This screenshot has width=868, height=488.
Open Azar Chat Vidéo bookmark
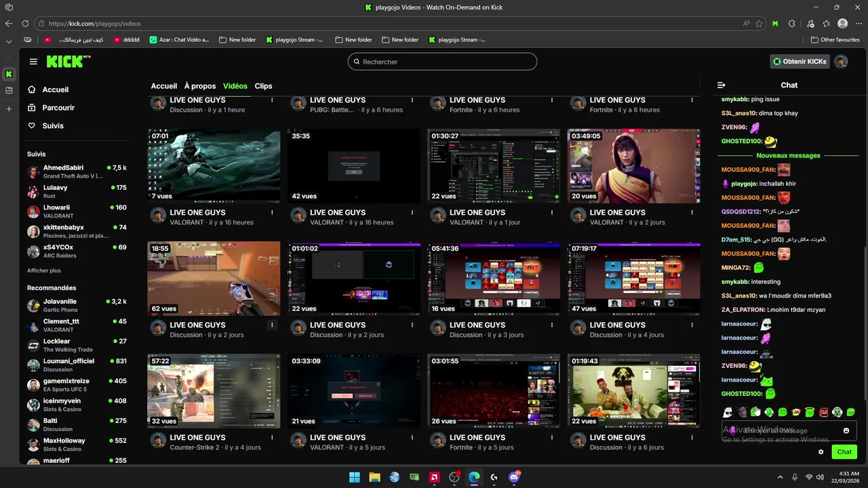179,39
